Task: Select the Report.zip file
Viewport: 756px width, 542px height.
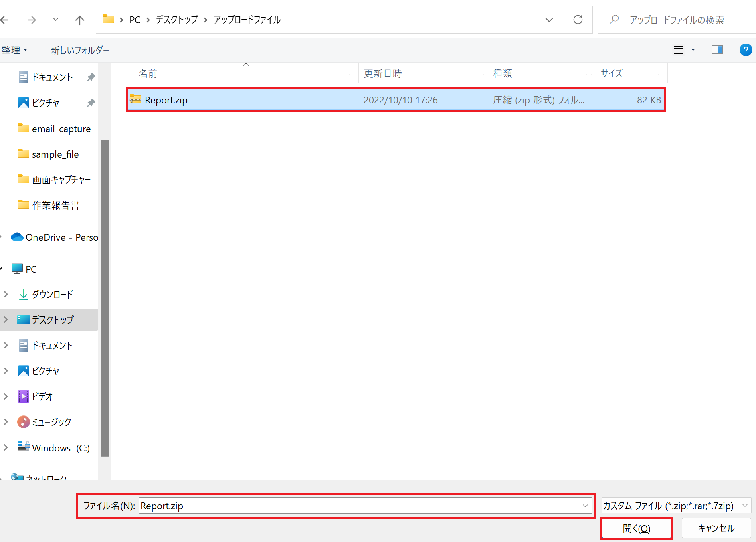Action: [x=166, y=100]
